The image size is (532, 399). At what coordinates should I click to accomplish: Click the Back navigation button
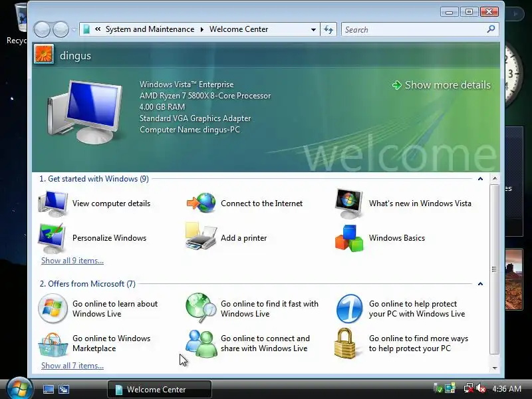[x=42, y=29]
